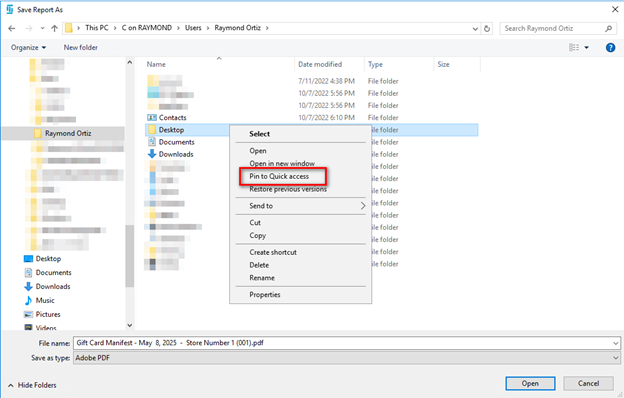Sort by the Type column

375,64
